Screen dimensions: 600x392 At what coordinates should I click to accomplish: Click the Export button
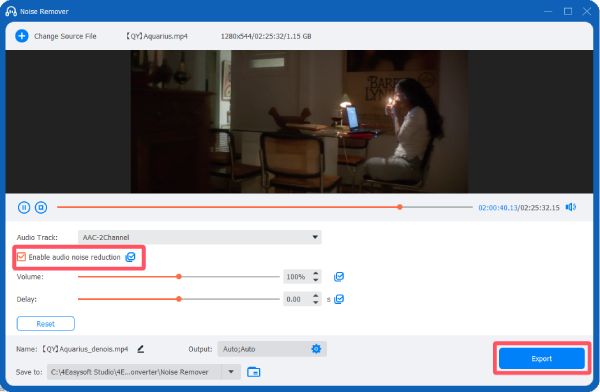click(541, 358)
